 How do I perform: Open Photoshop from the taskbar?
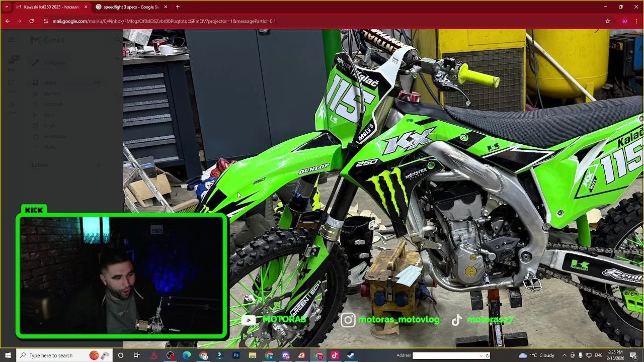[x=236, y=355]
